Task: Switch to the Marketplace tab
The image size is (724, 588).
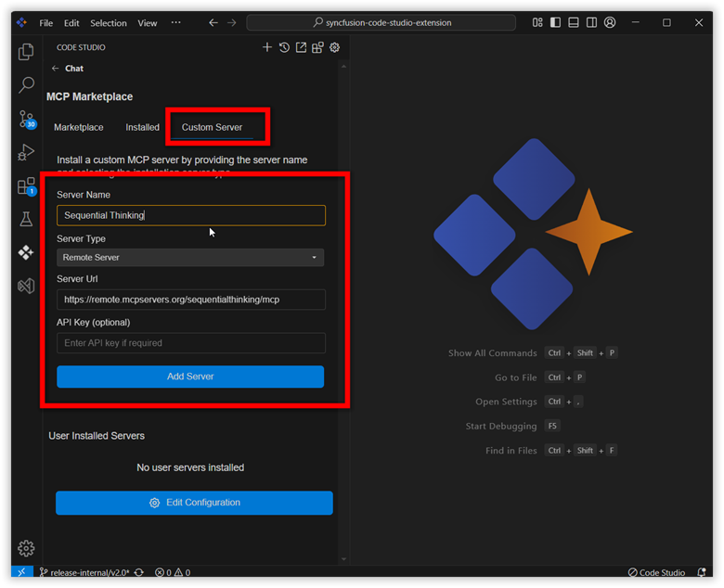Action: click(79, 127)
